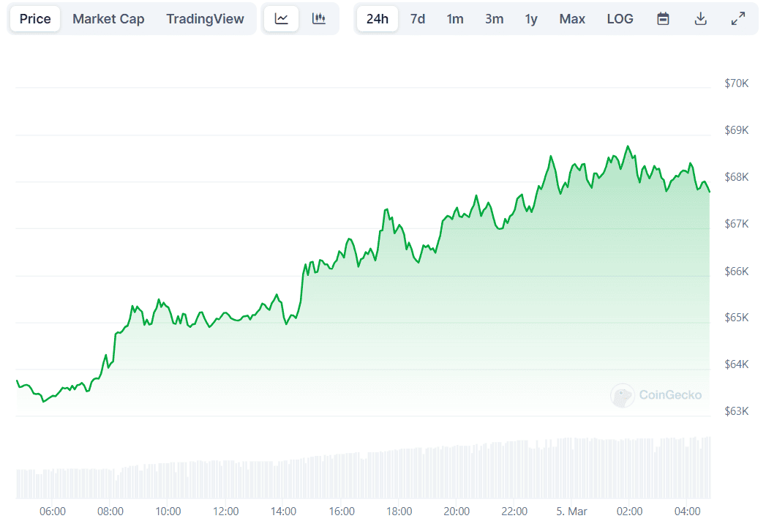Open the TradingView tab
Viewport: 766px width, 532px height.
(205, 19)
